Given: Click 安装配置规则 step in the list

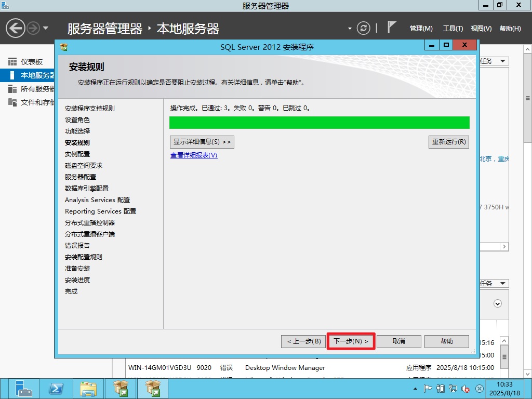Looking at the screenshot, I should 84,257.
